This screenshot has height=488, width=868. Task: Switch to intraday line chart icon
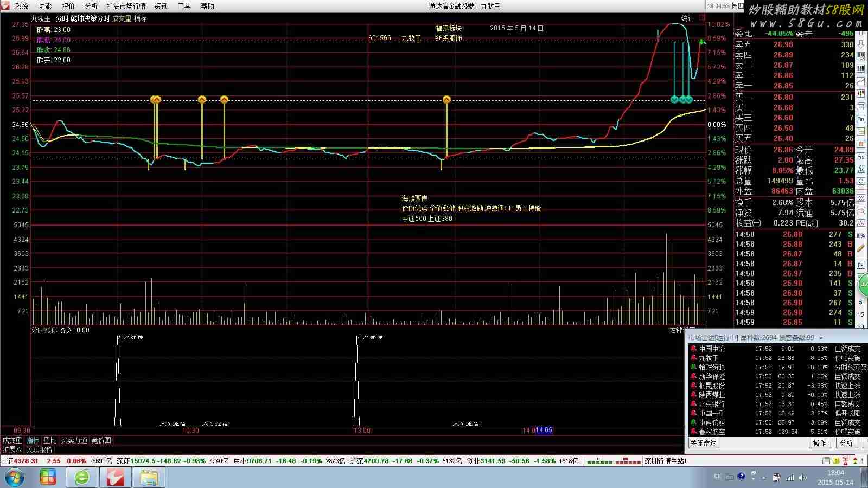(860, 81)
